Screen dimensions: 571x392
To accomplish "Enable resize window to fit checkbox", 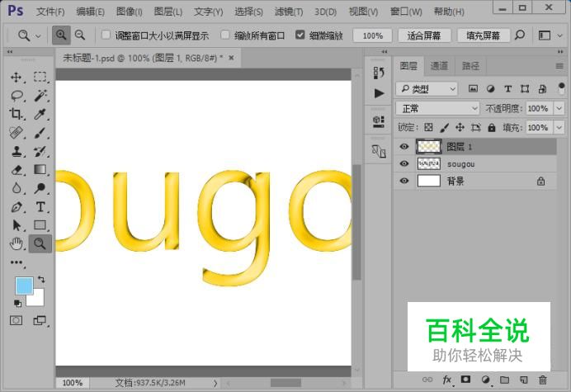I will 106,35.
